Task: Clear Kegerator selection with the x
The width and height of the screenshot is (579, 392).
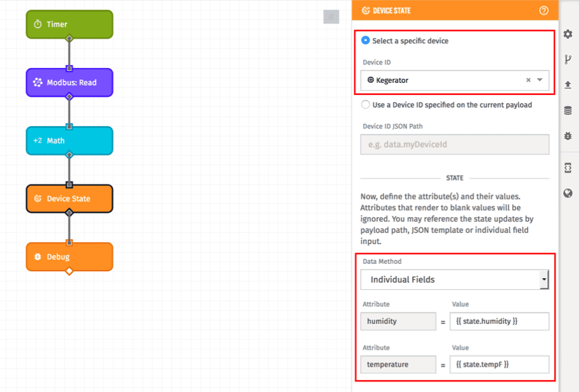Action: (528, 80)
